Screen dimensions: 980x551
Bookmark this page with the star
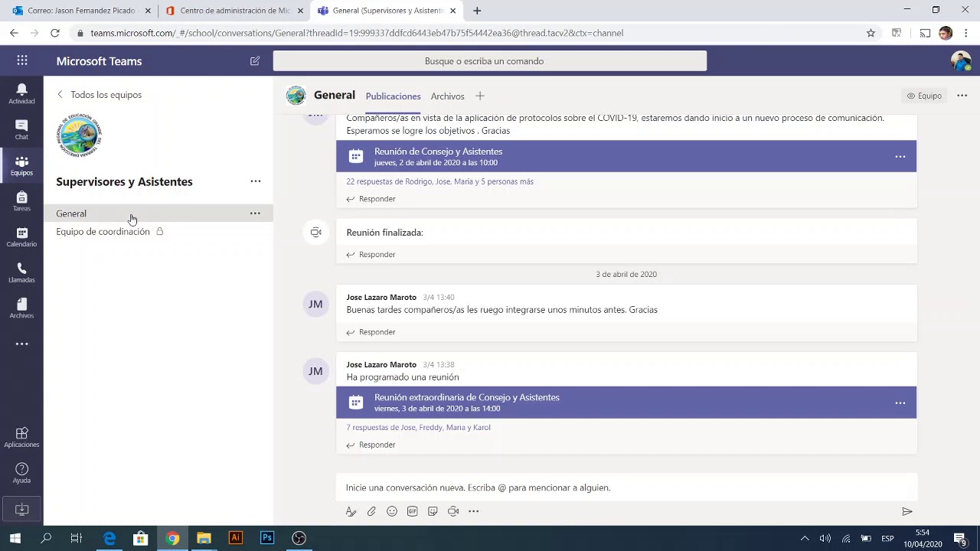click(871, 33)
